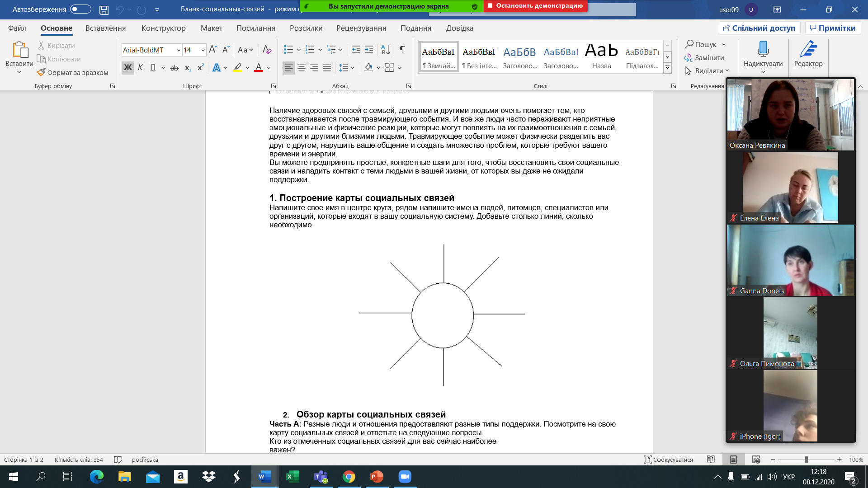Center align the paragraph
This screenshot has width=868, height=488.
(x=302, y=68)
